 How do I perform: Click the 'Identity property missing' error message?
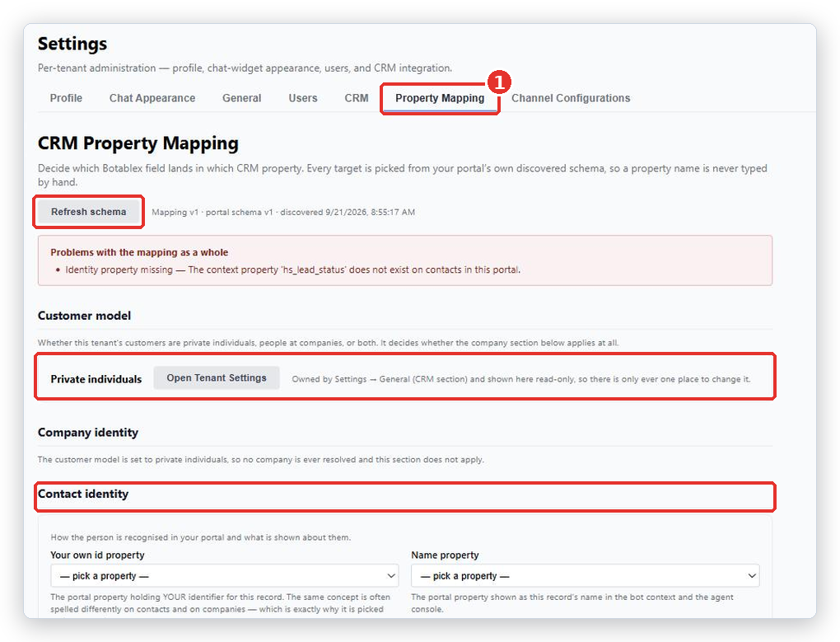coord(292,269)
